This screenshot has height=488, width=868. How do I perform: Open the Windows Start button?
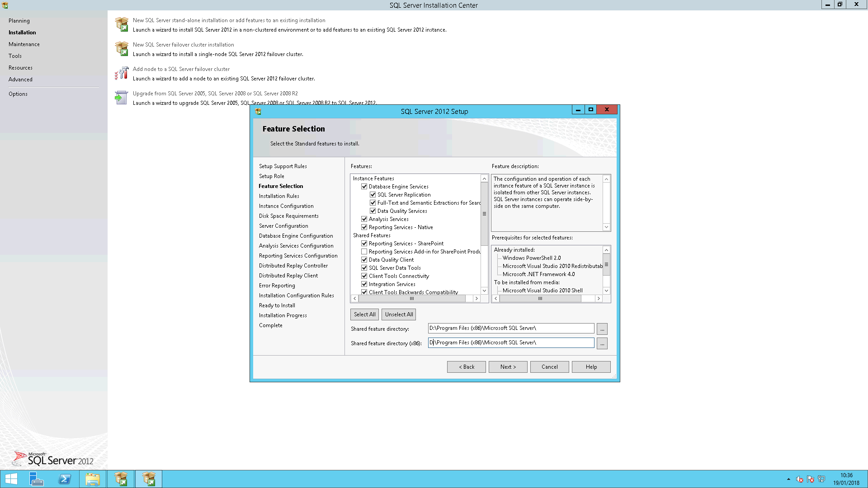point(11,479)
